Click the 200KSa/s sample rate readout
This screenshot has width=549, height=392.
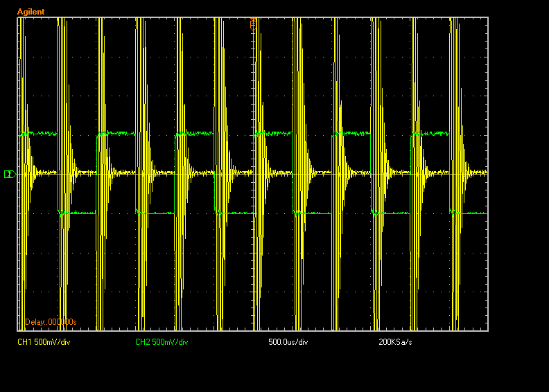tap(395, 342)
